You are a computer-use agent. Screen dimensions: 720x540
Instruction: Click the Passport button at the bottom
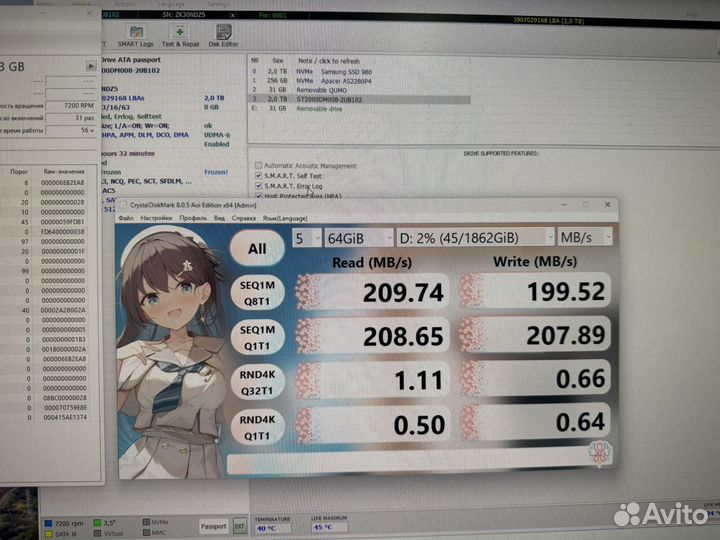tap(214, 526)
